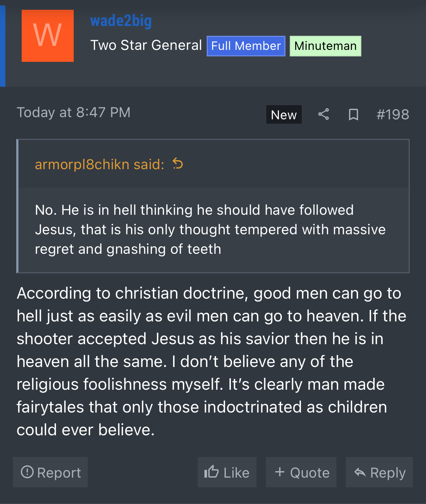Click the New post indicator label

(x=284, y=115)
